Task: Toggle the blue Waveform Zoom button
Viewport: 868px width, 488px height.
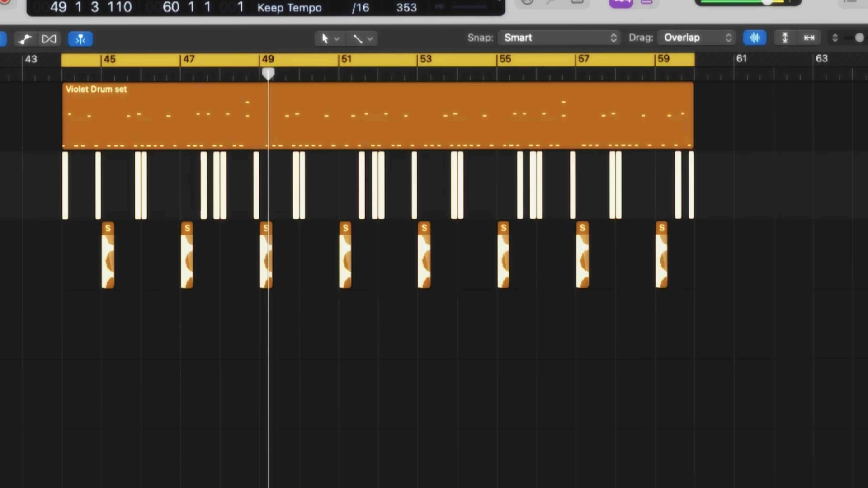Action: [x=755, y=38]
